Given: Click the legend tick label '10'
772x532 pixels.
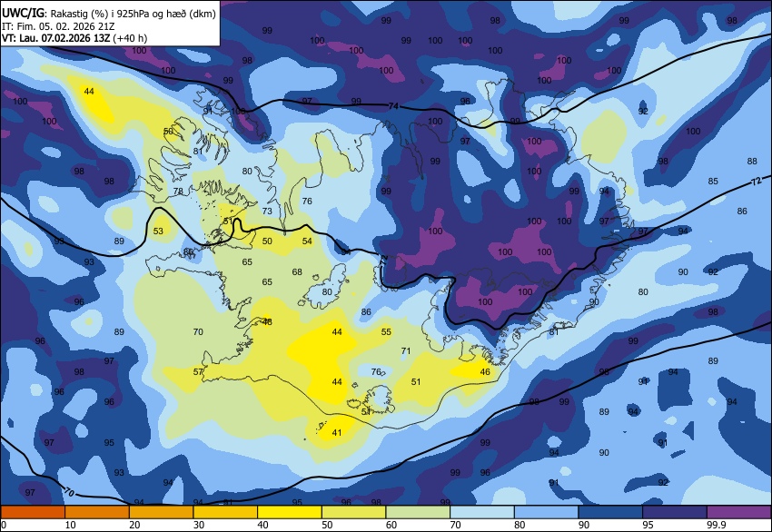Looking at the screenshot, I should click(x=71, y=525).
